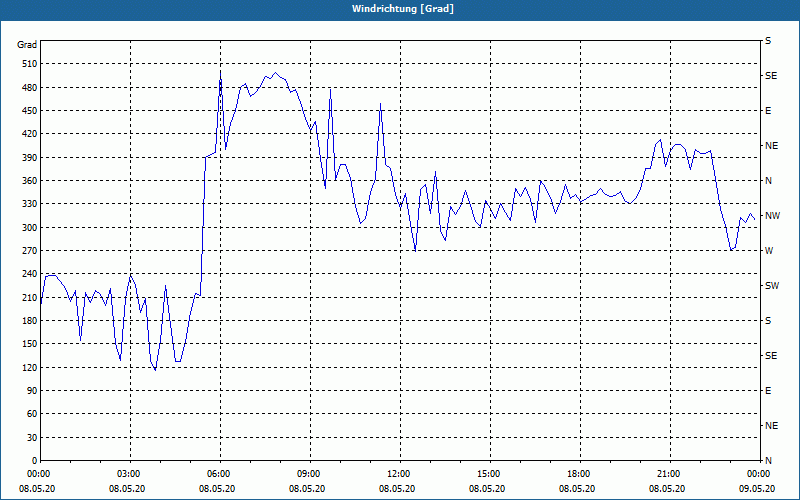Click the NW compass label
Screen dimensions: 800x500
[x=772, y=216]
